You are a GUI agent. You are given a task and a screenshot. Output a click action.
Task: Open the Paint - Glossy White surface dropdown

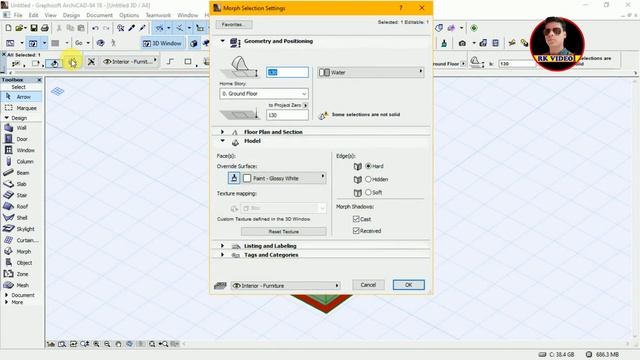[x=284, y=178]
